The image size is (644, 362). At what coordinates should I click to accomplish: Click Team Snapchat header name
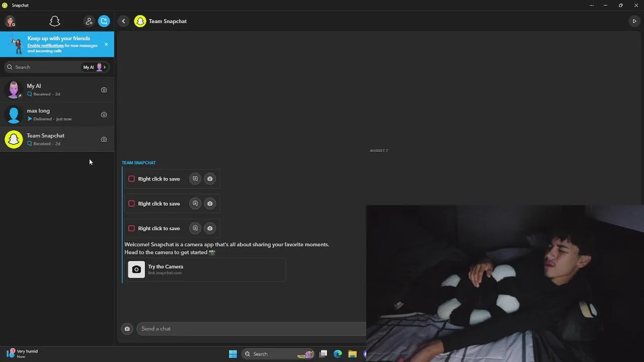[x=168, y=21]
